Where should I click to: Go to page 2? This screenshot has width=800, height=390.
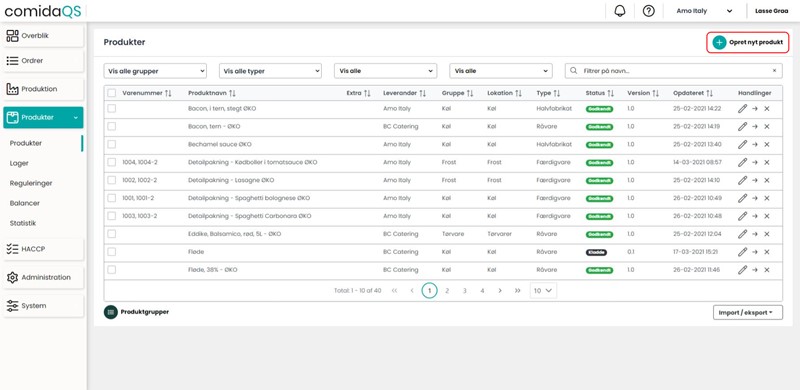click(x=447, y=290)
